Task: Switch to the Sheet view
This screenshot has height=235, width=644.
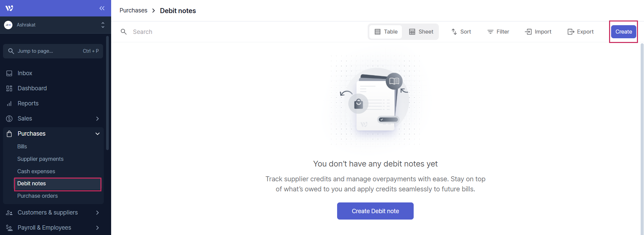Action: [x=421, y=32]
